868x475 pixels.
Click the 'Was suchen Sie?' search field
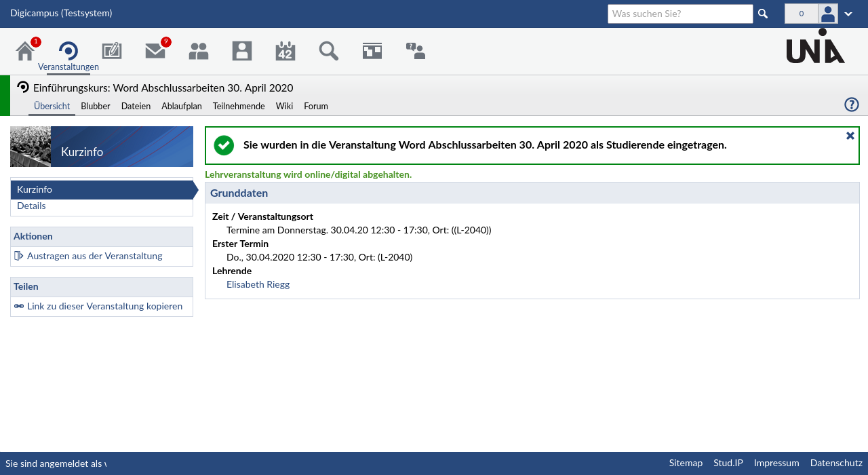tap(679, 14)
